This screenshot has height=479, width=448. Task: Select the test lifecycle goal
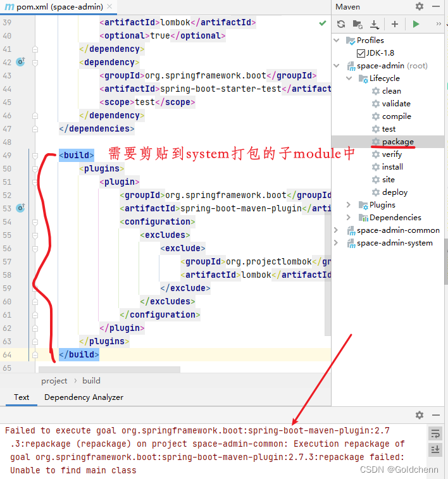click(389, 129)
